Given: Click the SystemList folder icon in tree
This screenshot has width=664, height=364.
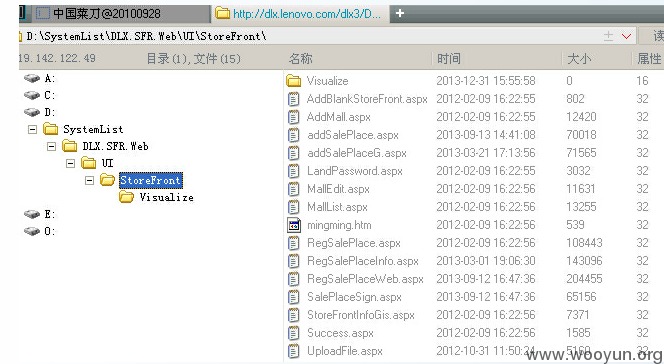Looking at the screenshot, I should [x=50, y=129].
